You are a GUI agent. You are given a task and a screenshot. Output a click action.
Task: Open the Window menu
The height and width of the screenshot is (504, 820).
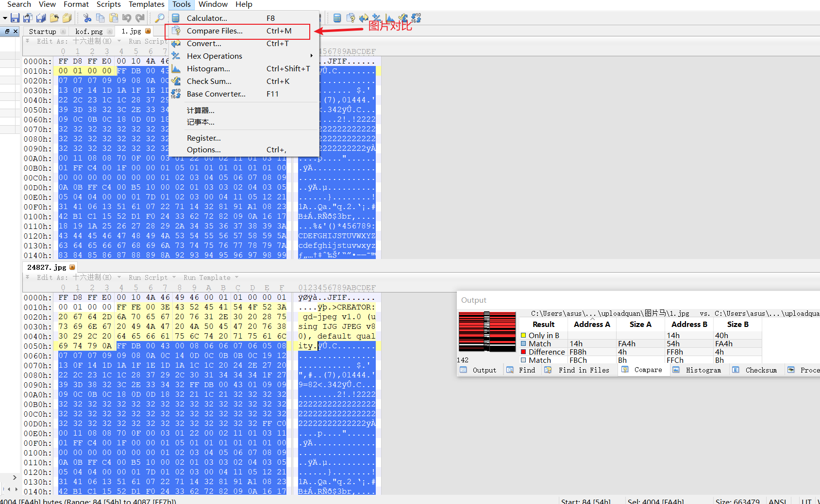[x=213, y=4]
